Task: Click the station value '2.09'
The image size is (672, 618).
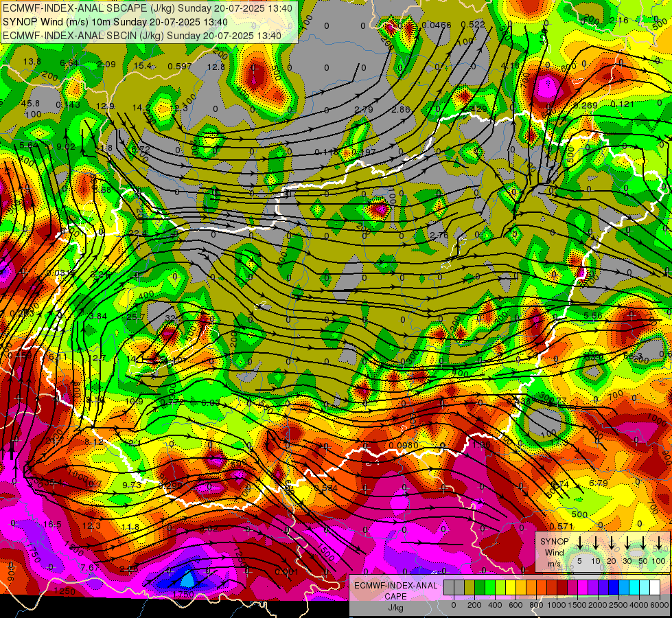Action: click(x=106, y=65)
